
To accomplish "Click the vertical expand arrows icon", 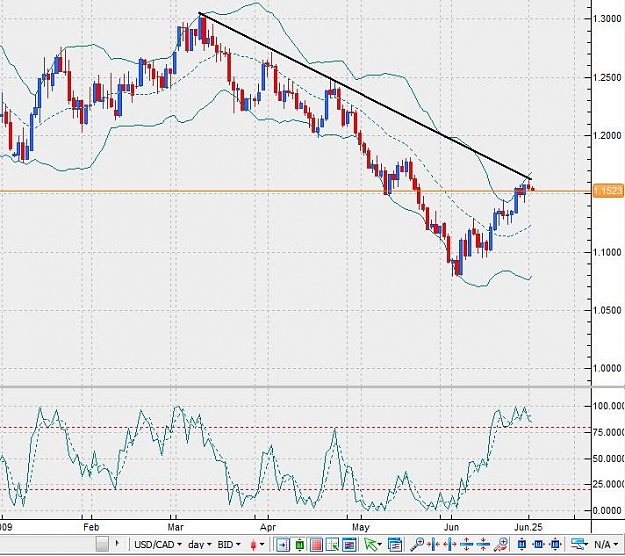I will click(466, 544).
